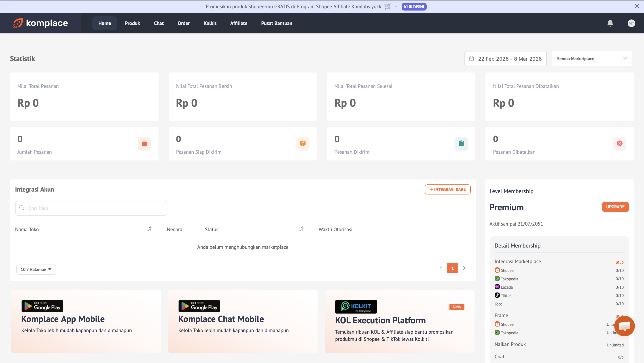Viewport: 644px width, 363px height.
Task: Expand the Semua Marketplace dropdown
Action: (x=591, y=59)
